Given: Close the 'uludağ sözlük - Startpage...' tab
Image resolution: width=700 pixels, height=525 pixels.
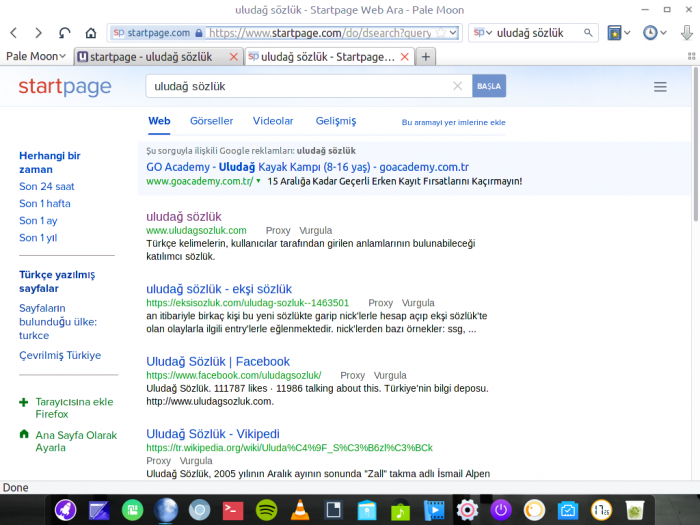Looking at the screenshot, I should pyautogui.click(x=404, y=57).
